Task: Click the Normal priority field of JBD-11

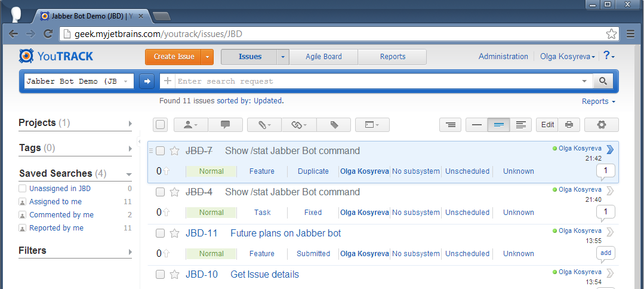Action: coord(211,254)
